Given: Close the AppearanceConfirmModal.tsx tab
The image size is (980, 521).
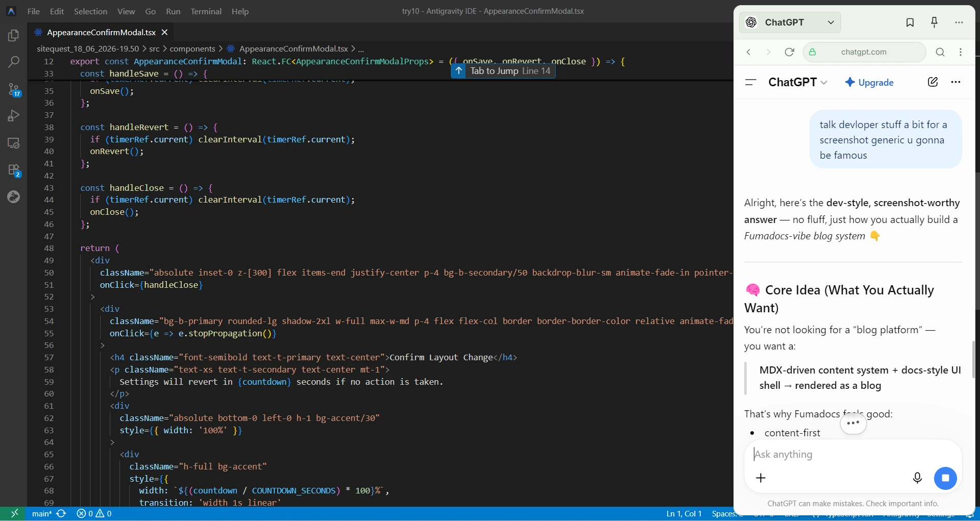Looking at the screenshot, I should pos(164,32).
